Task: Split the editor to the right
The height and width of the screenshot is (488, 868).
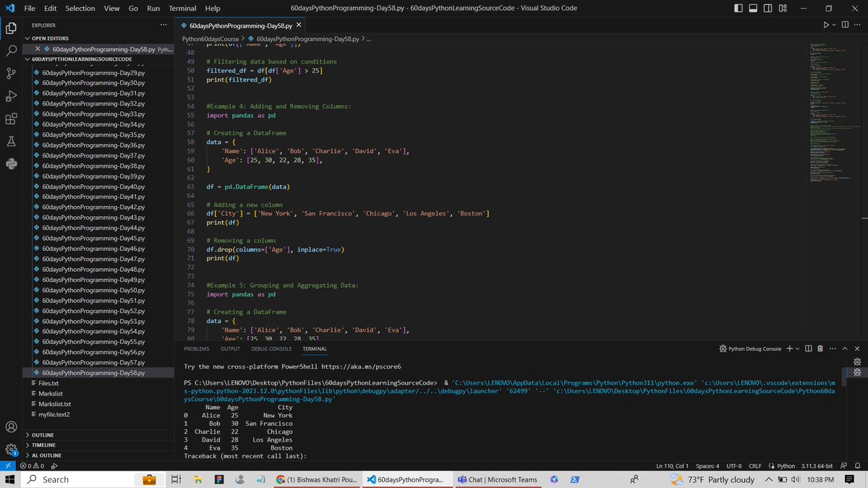Action: point(844,25)
